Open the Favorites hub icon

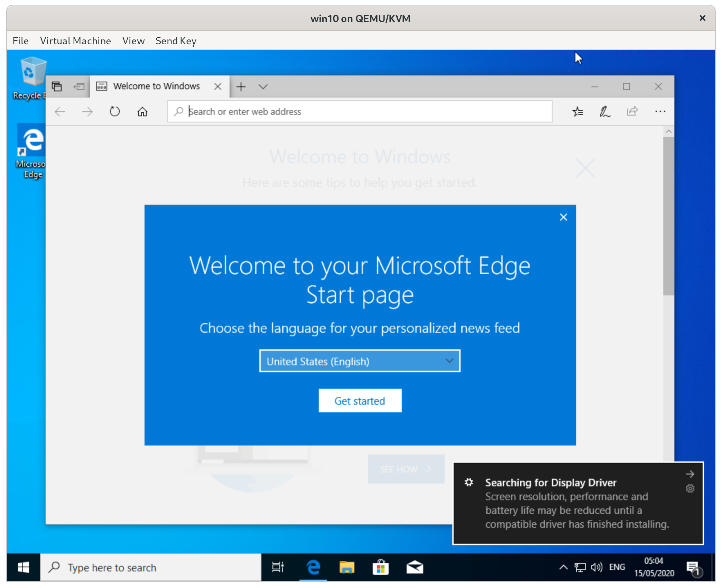click(577, 111)
